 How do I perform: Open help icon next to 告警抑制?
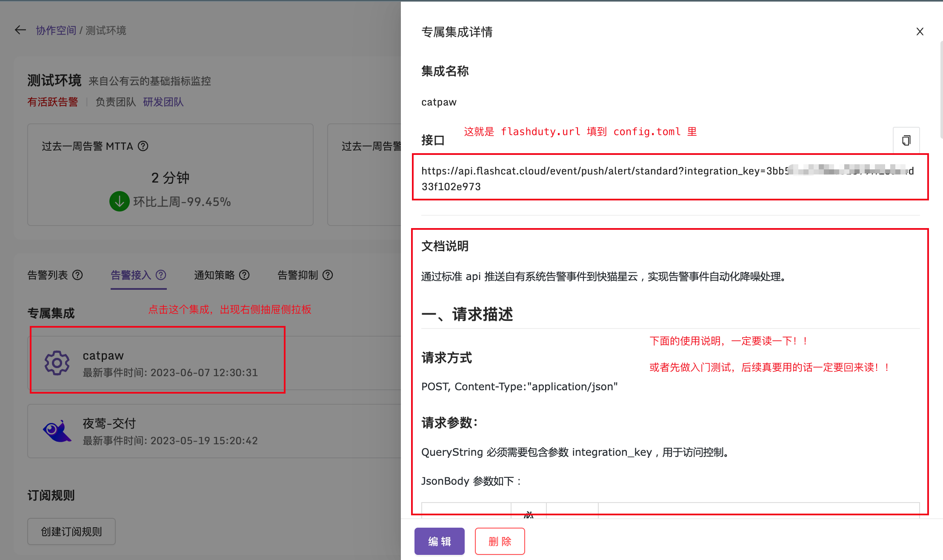328,275
